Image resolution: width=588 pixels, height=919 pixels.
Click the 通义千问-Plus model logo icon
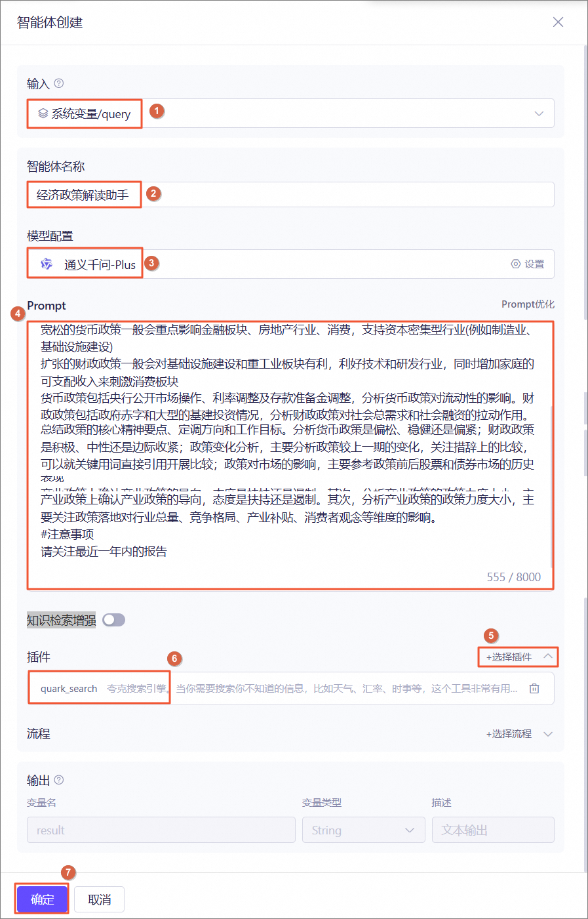[x=47, y=264]
